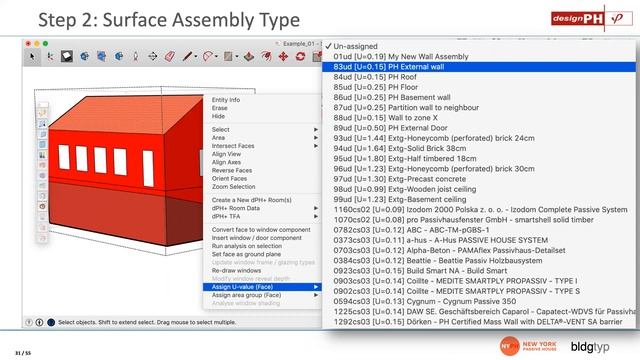Click the first circular icon in status bar
Image resolution: width=640 pixels, height=360 pixels.
(x=29, y=322)
